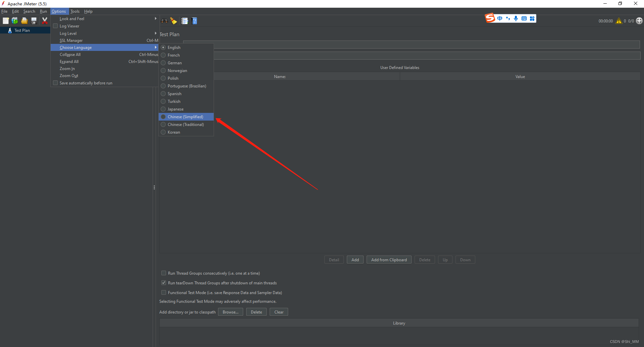Open the Tools menu
Image resolution: width=644 pixels, height=347 pixels.
pos(75,11)
